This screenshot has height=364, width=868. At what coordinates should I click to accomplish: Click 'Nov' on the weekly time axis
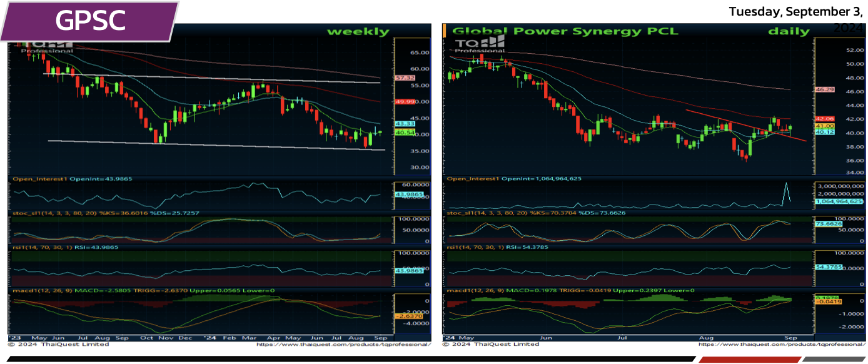tap(166, 338)
